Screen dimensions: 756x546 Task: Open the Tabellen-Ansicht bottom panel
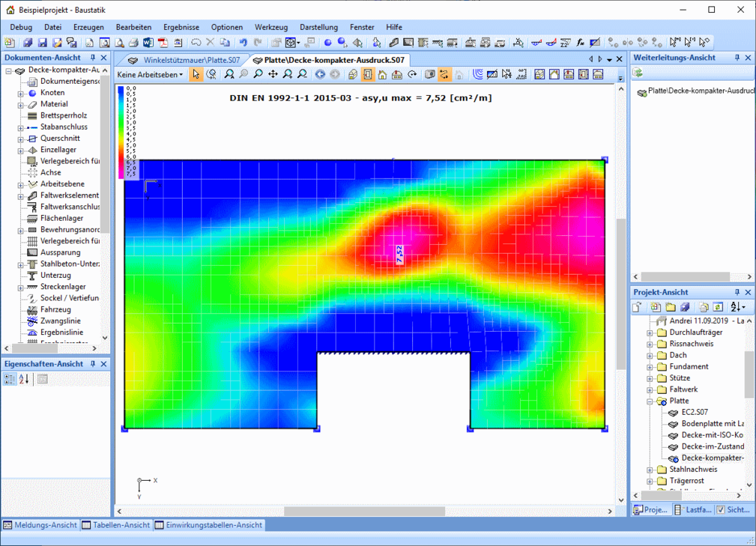116,525
